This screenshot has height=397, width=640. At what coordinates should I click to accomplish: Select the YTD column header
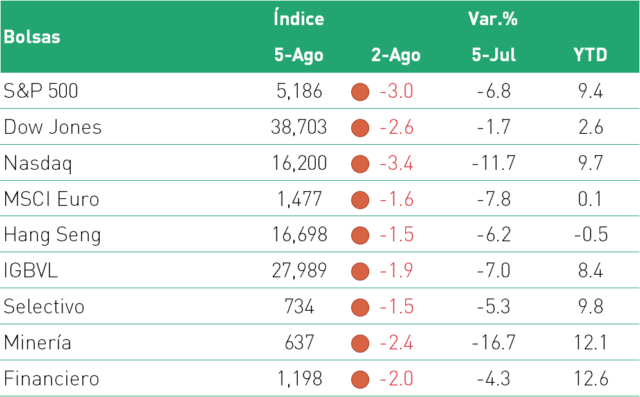[x=590, y=54]
